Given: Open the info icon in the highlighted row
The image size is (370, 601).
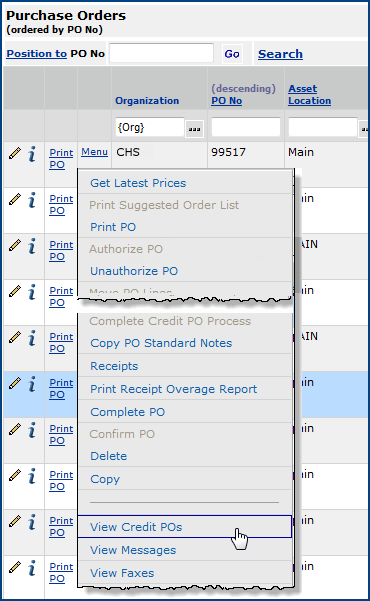Looking at the screenshot, I should 32,384.
